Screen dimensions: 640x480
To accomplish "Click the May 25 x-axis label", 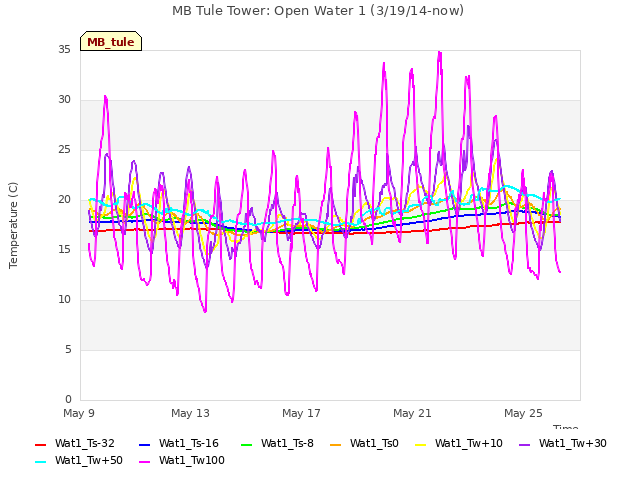I will (x=523, y=413).
